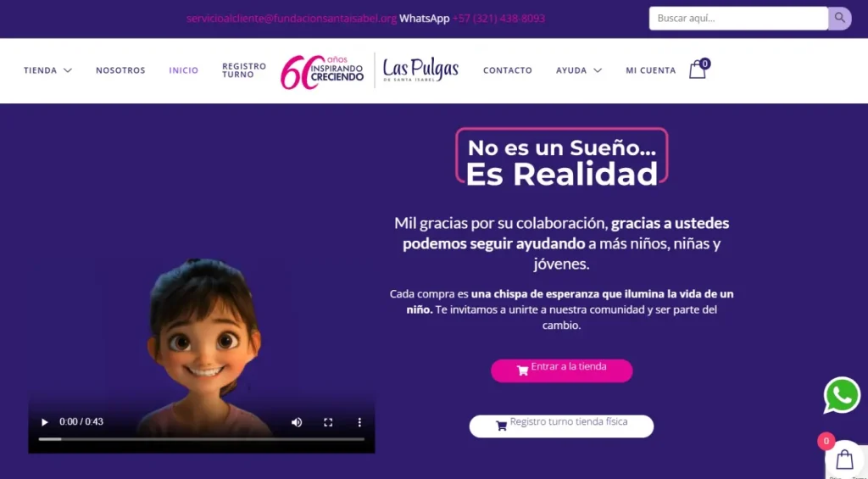Click the floating shopping bag icon
Screen dimensions: 868x479
click(845, 459)
